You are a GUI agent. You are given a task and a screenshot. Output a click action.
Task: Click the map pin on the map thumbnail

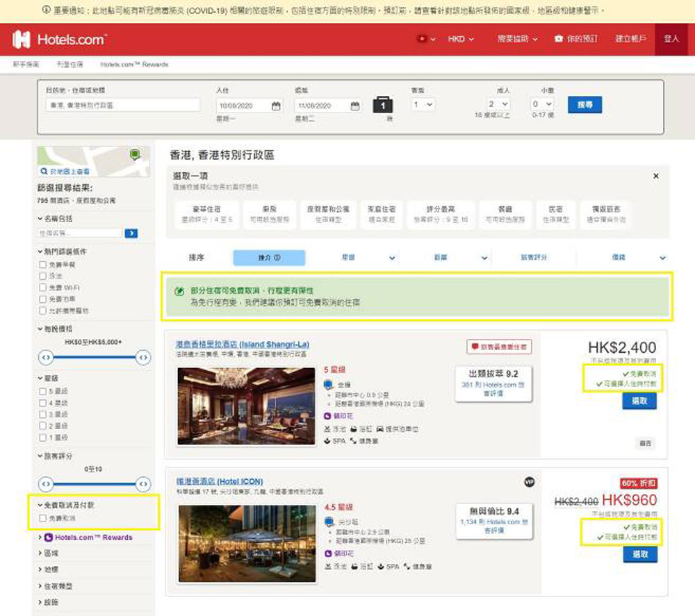(x=134, y=153)
